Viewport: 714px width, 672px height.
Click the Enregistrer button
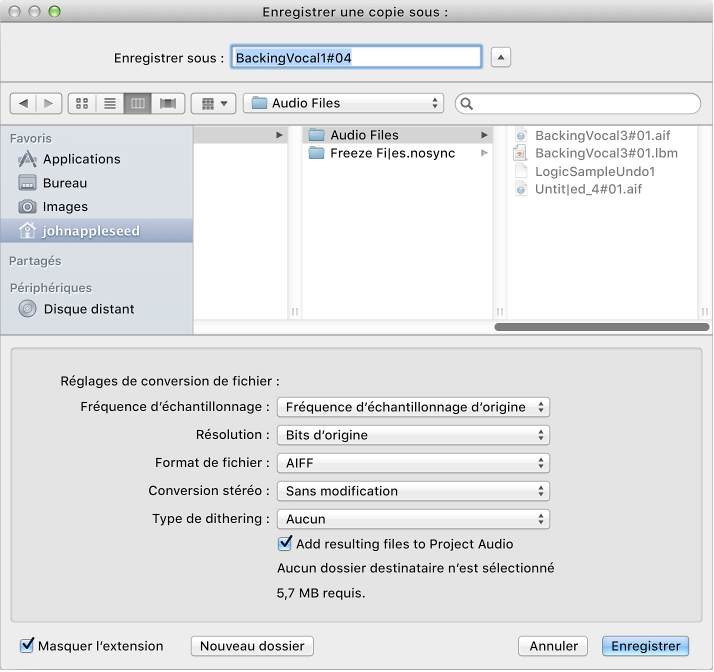645,646
